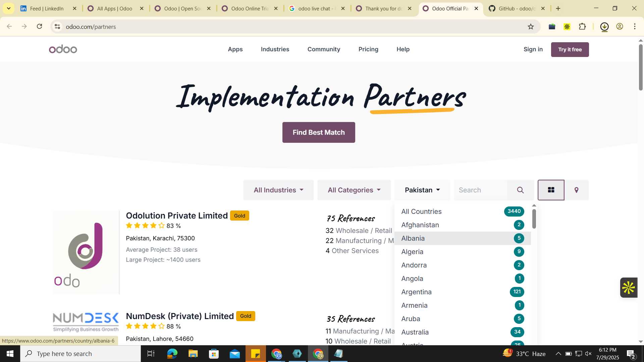The width and height of the screenshot is (644, 362).
Task: Open tab search dropdown arrow
Action: click(x=8, y=8)
